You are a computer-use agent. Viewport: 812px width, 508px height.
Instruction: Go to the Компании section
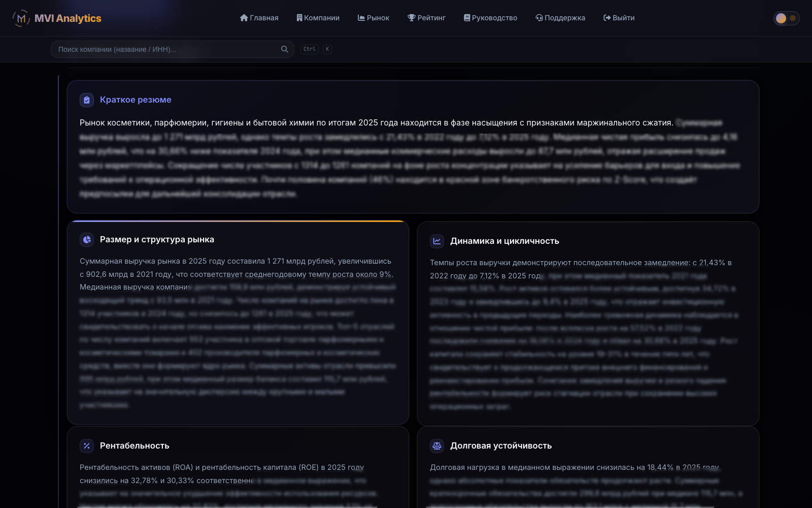[x=318, y=18]
